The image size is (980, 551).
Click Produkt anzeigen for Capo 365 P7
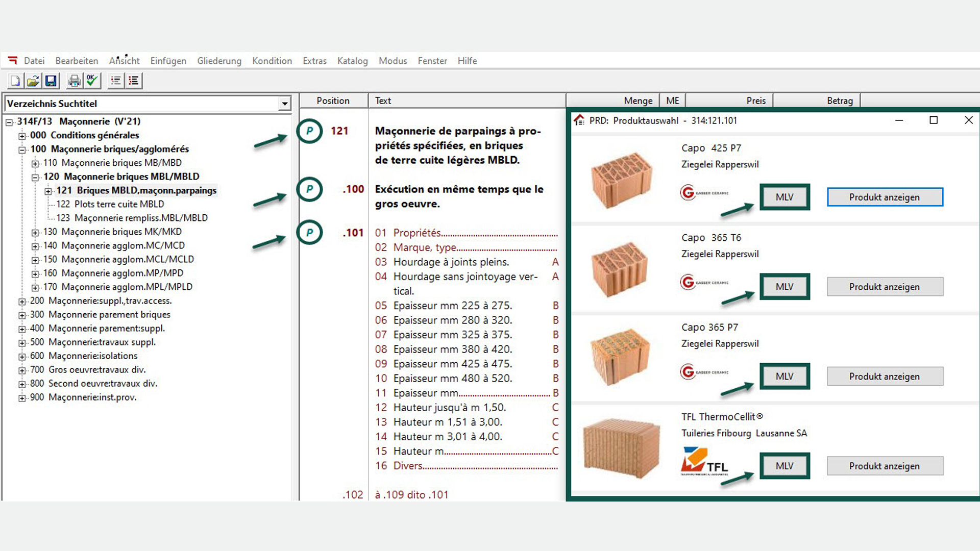tap(885, 376)
